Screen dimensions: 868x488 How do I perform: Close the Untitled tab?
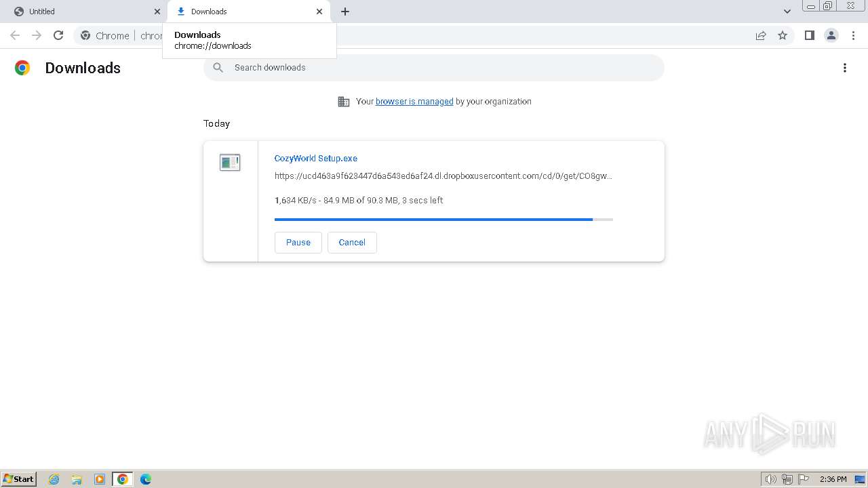pyautogui.click(x=157, y=12)
